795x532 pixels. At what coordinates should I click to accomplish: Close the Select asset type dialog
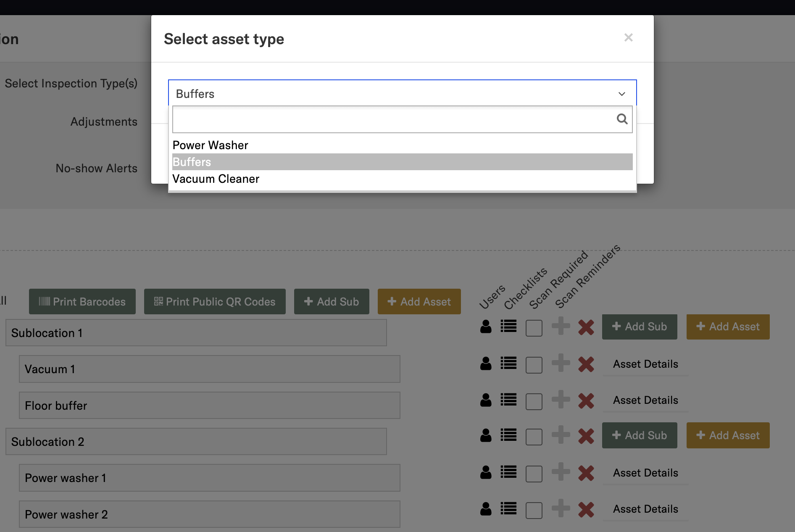pyautogui.click(x=628, y=38)
